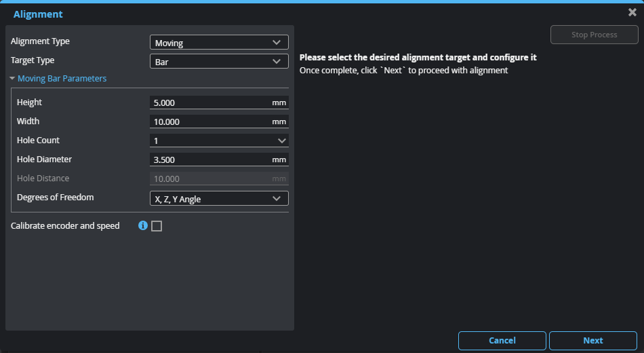Viewport: 644px width, 353px height.
Task: Click the Alignment title in header
Action: (x=38, y=14)
